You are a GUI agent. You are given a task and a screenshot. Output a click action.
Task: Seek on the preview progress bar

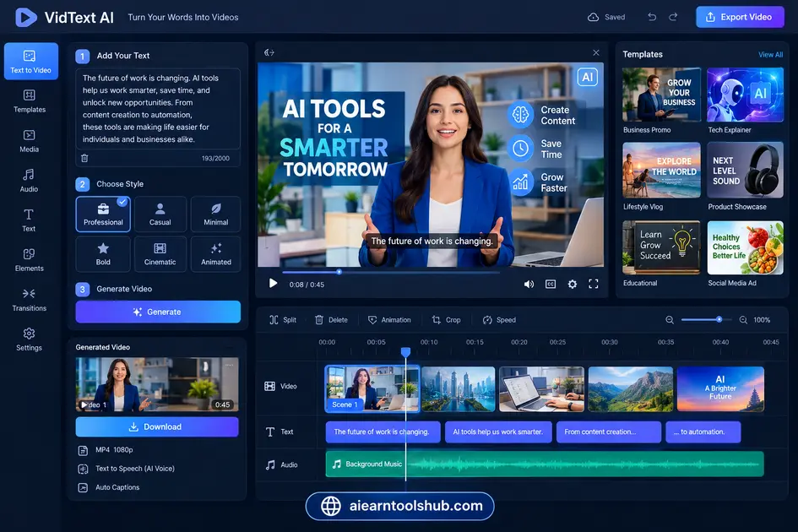pos(391,273)
